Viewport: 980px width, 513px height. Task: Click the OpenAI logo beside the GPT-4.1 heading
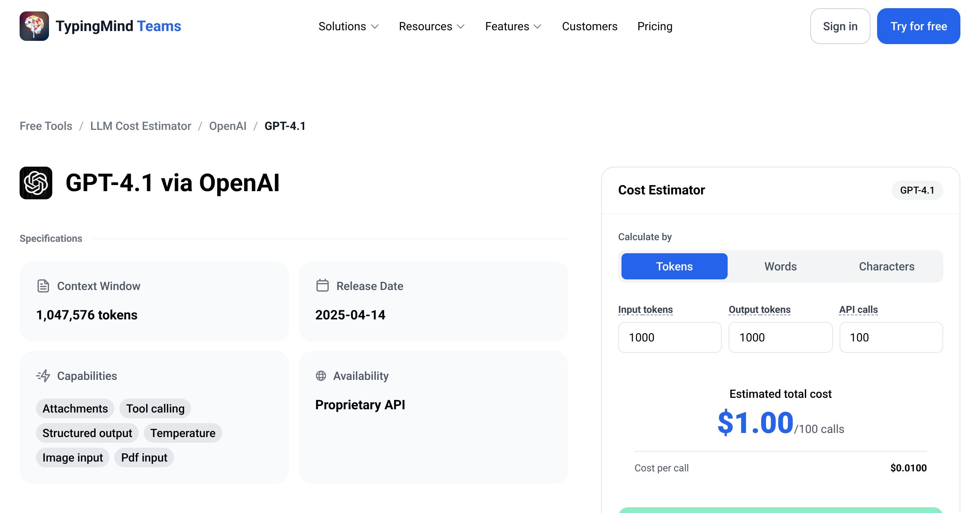tap(36, 183)
